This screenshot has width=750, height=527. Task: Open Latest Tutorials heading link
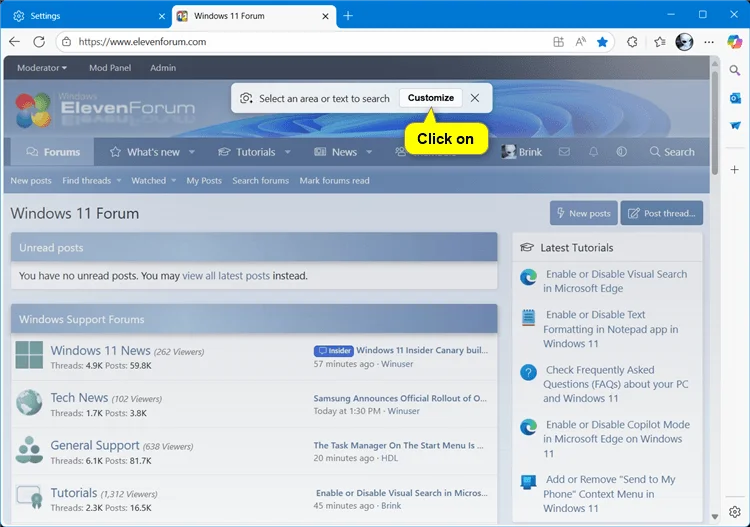coord(576,247)
